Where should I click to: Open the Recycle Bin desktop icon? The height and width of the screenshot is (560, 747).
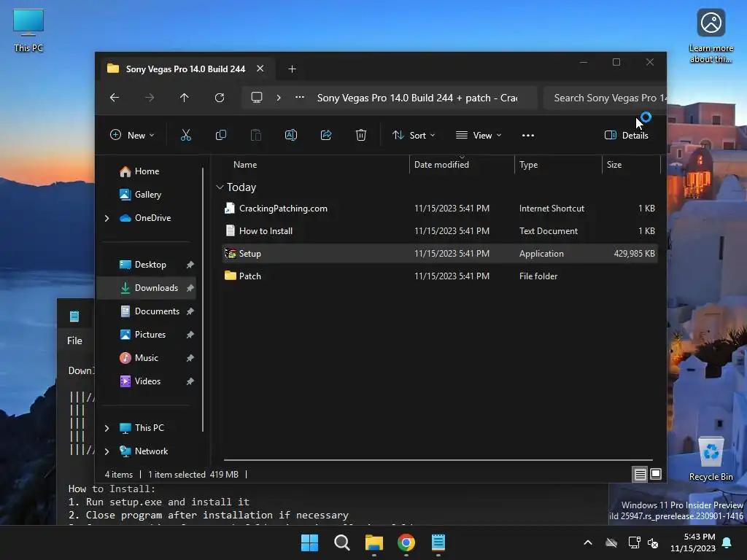pyautogui.click(x=711, y=458)
